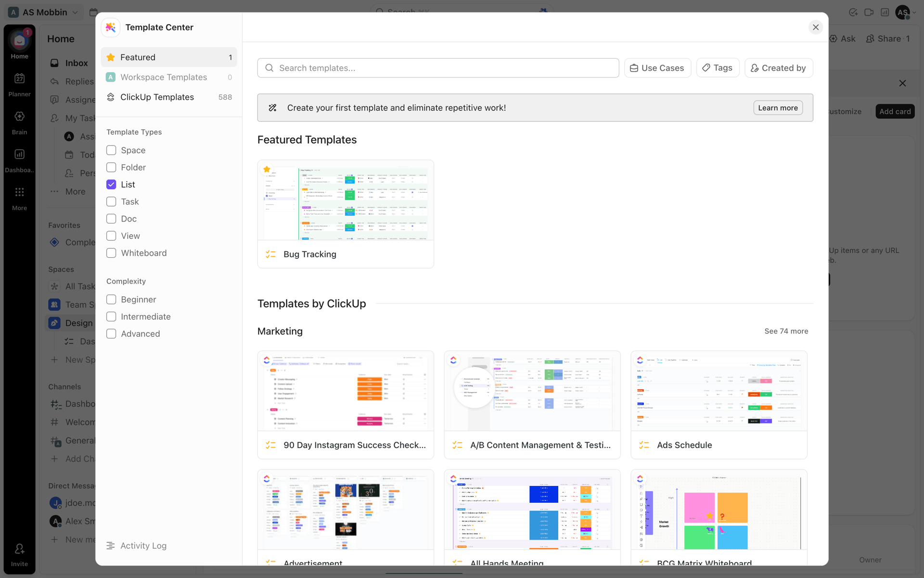Screen dimensions: 924x578
Task: Select ClickUp Templates category
Action: point(169,97)
